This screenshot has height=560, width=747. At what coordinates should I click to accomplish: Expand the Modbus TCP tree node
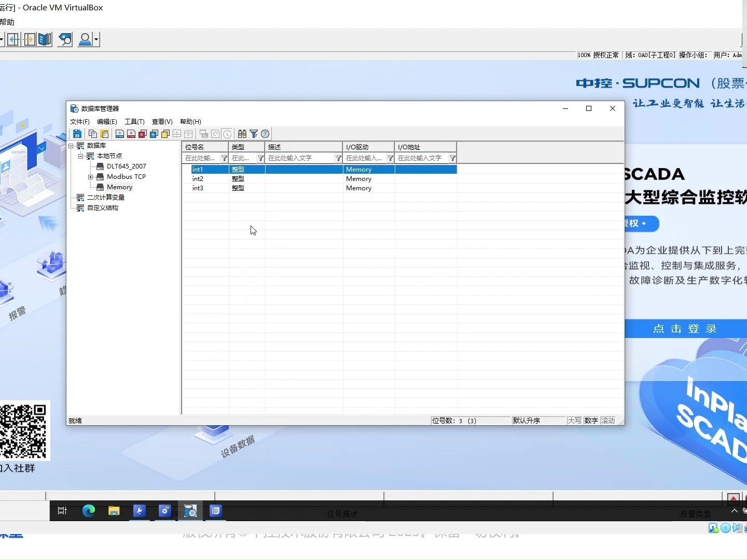coord(91,177)
